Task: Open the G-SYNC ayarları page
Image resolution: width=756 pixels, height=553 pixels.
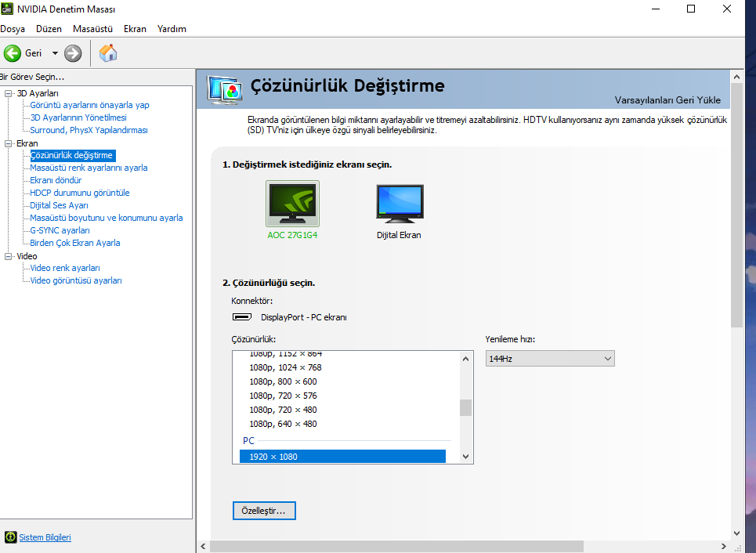Action: click(60, 230)
